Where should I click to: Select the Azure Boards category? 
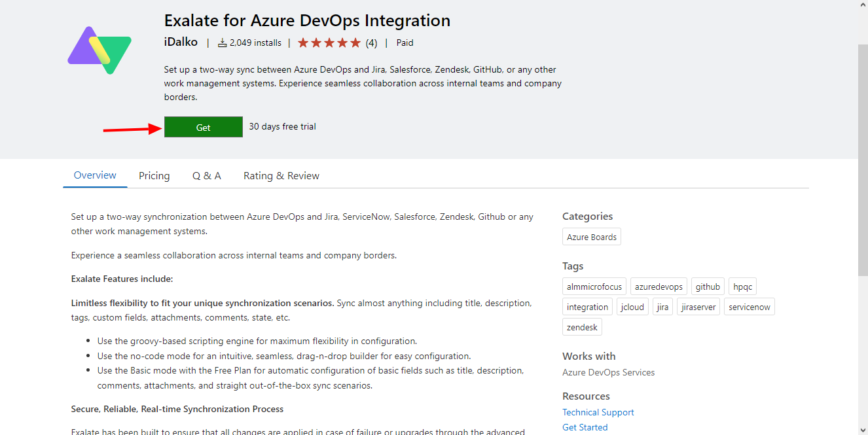[x=592, y=237]
